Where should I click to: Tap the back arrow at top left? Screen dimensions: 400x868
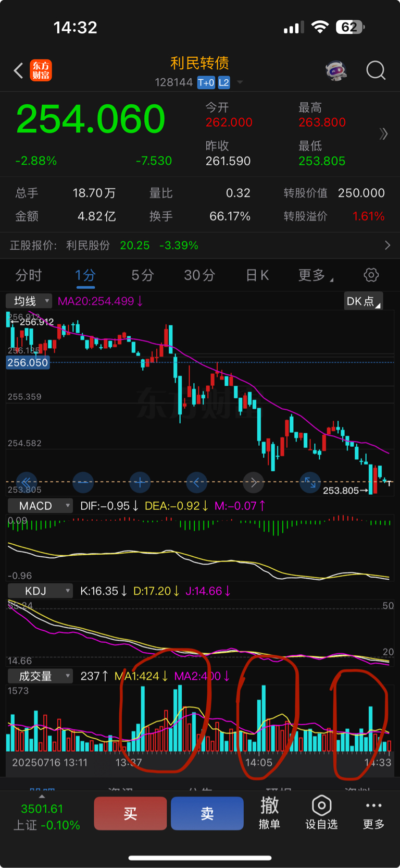(18, 70)
